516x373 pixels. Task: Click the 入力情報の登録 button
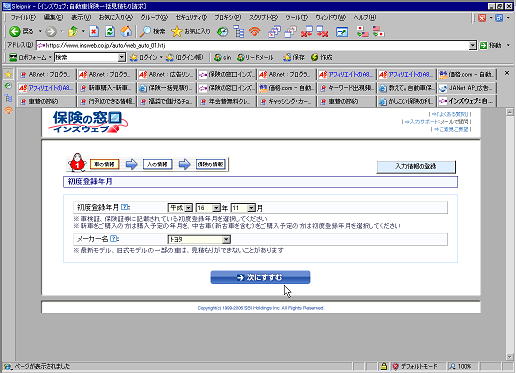416,166
